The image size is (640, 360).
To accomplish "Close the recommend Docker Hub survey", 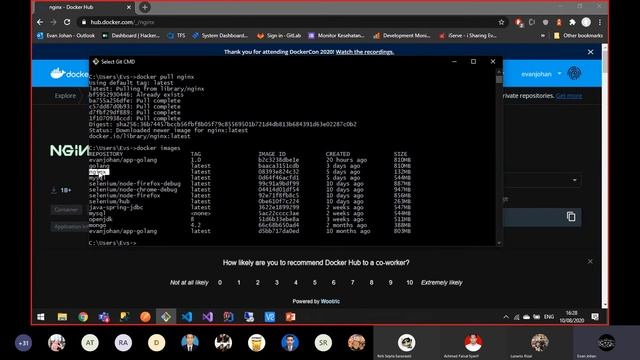I will pyautogui.click(x=590, y=261).
